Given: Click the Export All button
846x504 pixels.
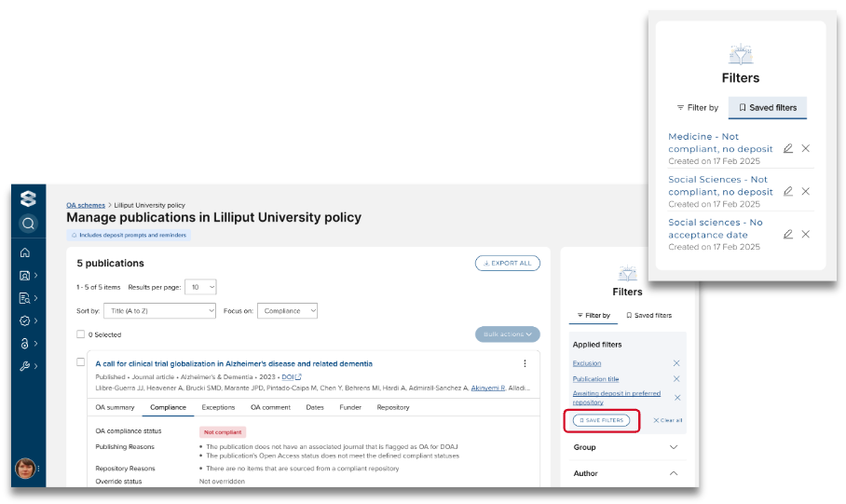Looking at the screenshot, I should [507, 264].
